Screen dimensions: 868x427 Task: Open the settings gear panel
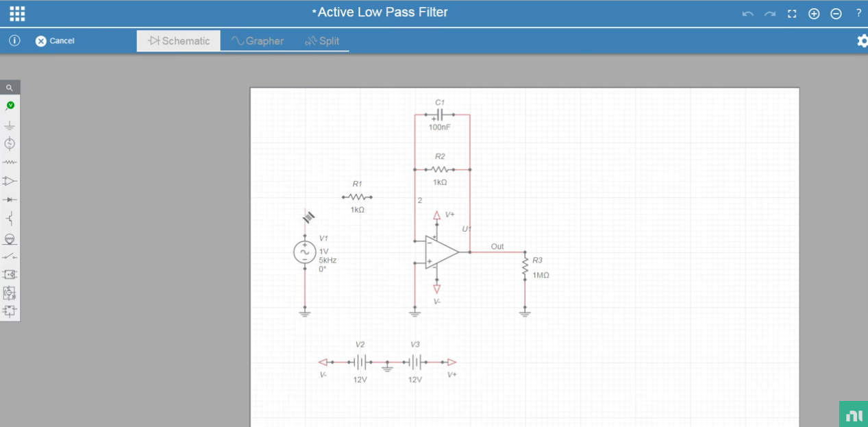click(x=862, y=40)
